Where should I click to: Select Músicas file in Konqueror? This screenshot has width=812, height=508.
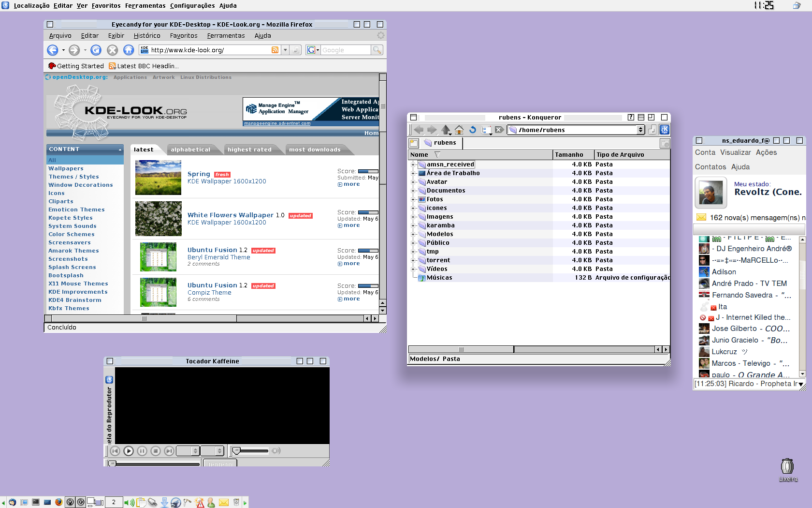439,278
